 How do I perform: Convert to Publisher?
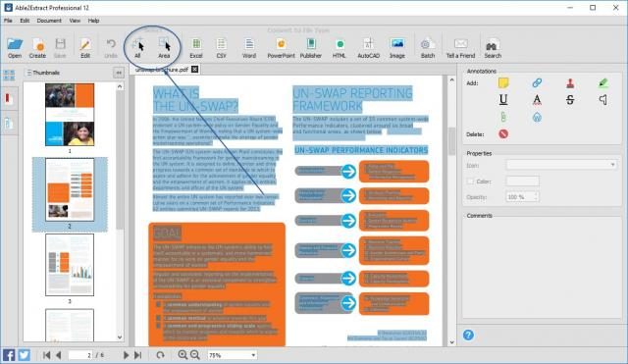pos(311,48)
